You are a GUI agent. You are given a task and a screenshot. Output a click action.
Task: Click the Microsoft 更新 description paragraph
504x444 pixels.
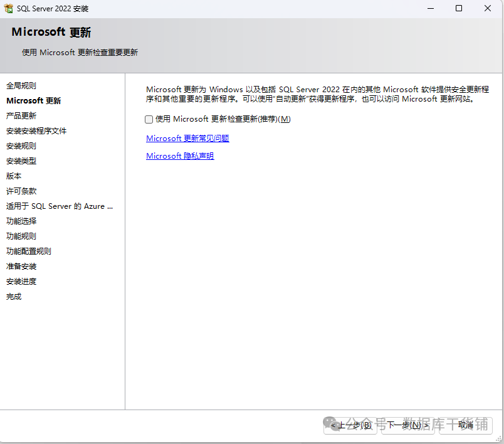pos(317,94)
